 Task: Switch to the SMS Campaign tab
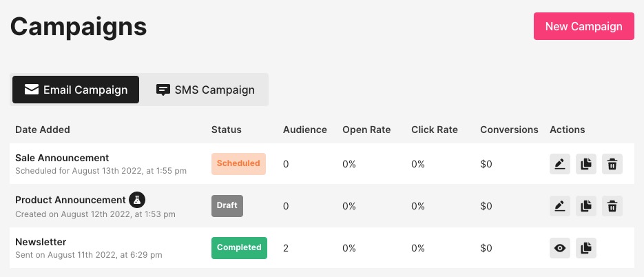pyautogui.click(x=205, y=90)
